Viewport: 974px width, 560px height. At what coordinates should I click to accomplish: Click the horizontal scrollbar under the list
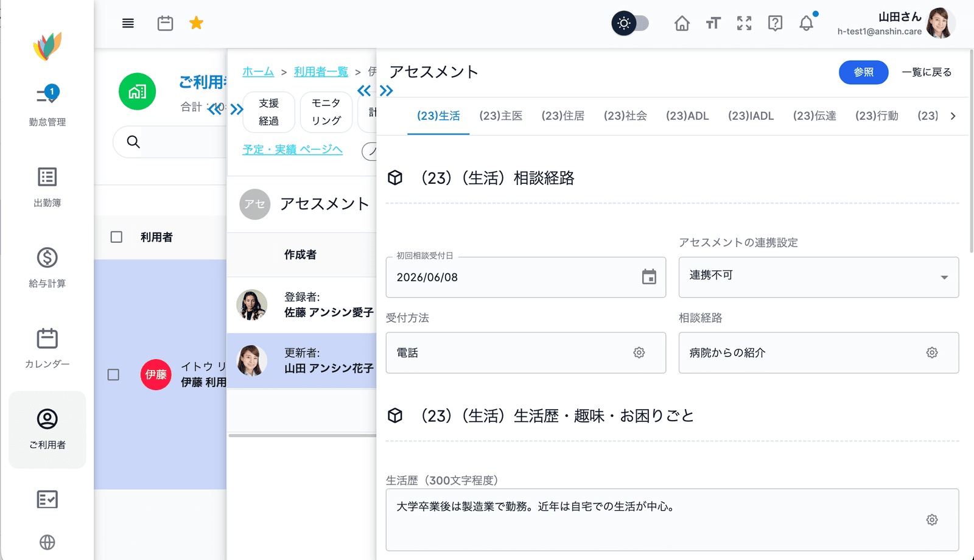pos(303,435)
